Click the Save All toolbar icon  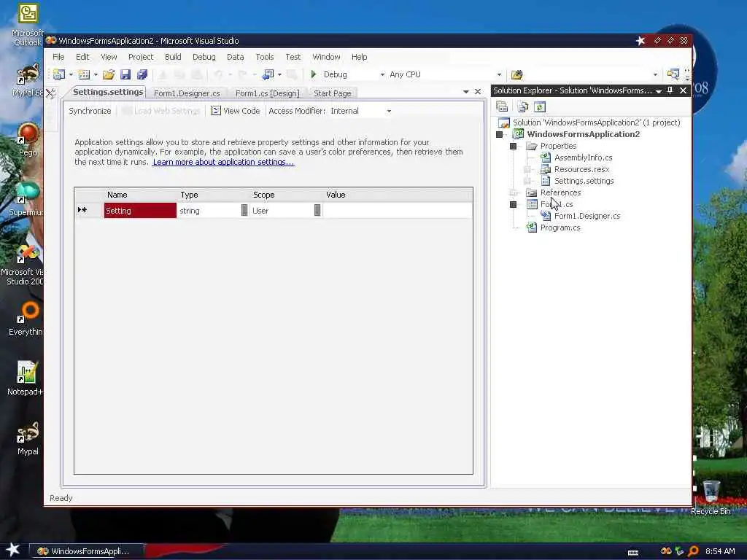142,74
